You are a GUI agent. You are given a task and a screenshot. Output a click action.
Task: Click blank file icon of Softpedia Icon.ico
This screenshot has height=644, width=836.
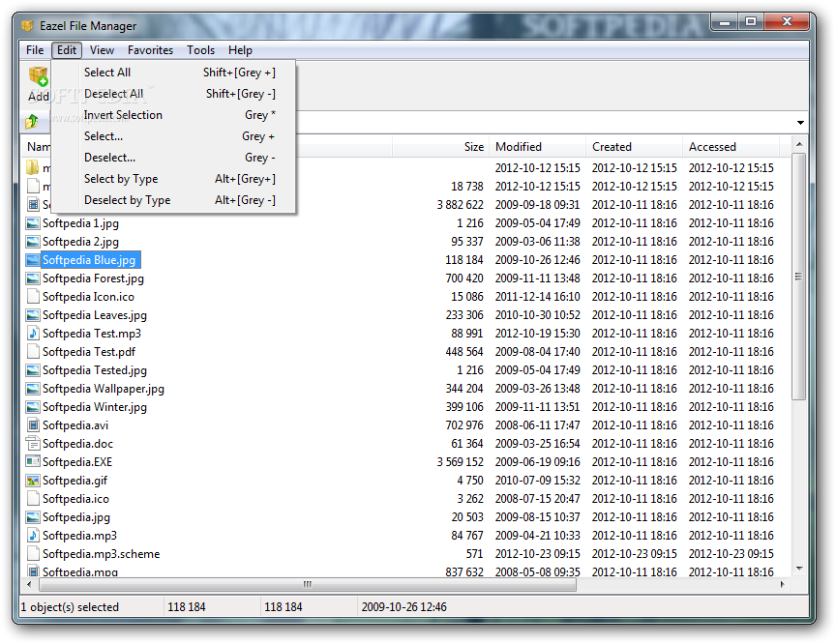(33, 297)
